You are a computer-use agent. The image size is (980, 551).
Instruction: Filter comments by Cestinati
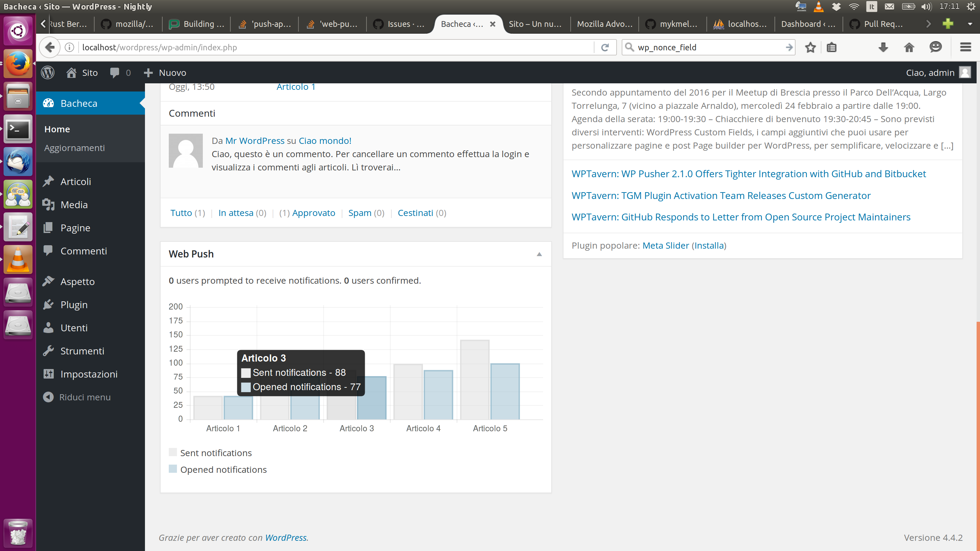coord(415,213)
